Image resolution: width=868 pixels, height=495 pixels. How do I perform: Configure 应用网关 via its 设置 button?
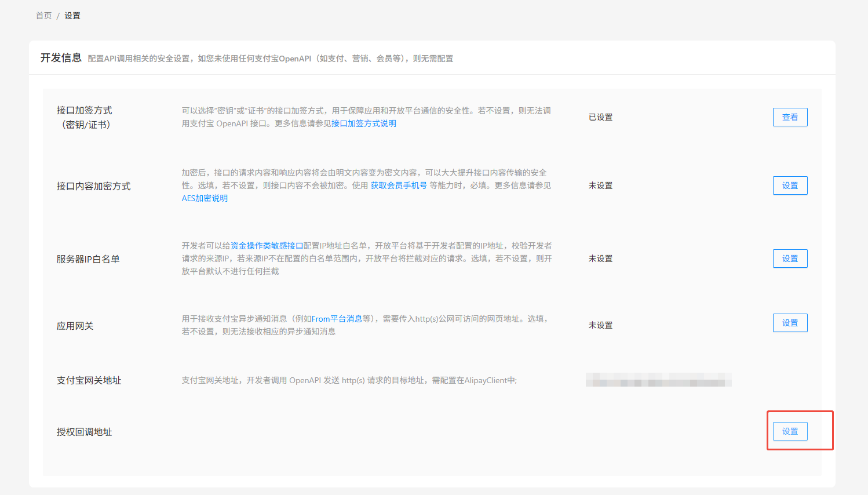coord(790,323)
